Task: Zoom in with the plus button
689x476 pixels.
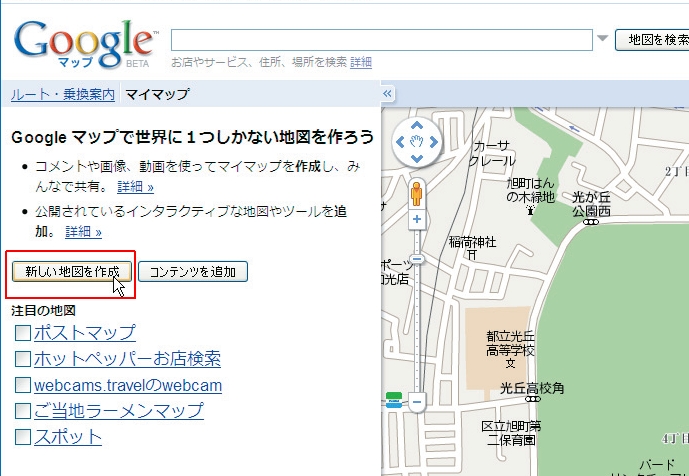Action: (417, 219)
